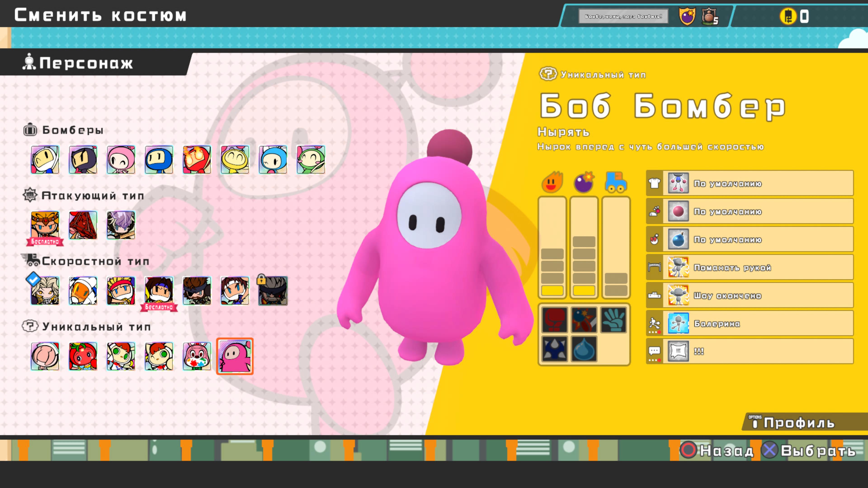Pick the Aqua Bomber character

273,159
